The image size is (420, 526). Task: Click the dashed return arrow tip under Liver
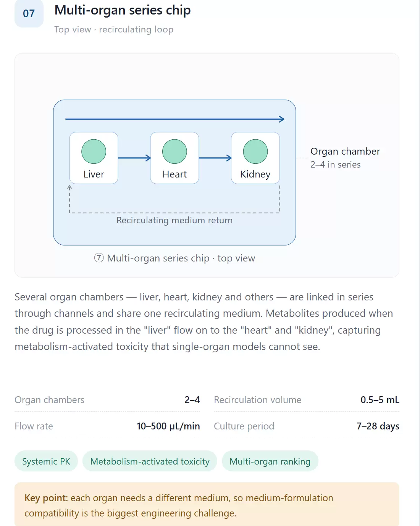coord(69,187)
